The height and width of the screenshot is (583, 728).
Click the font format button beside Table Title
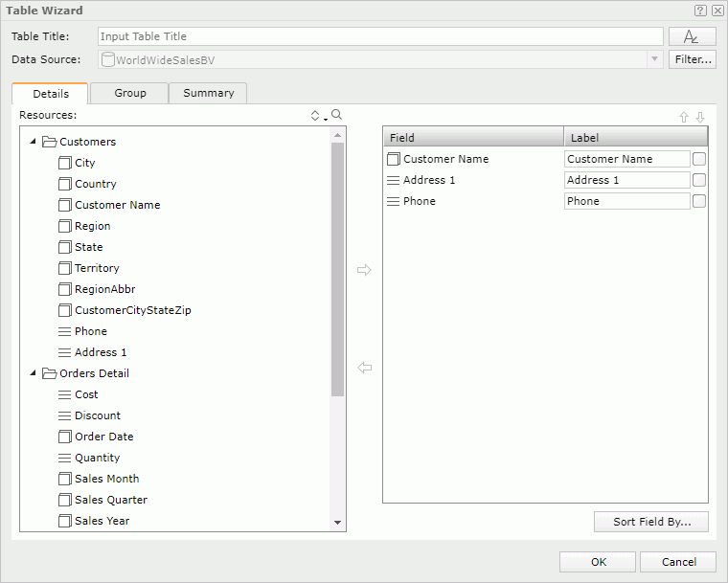[x=692, y=36]
